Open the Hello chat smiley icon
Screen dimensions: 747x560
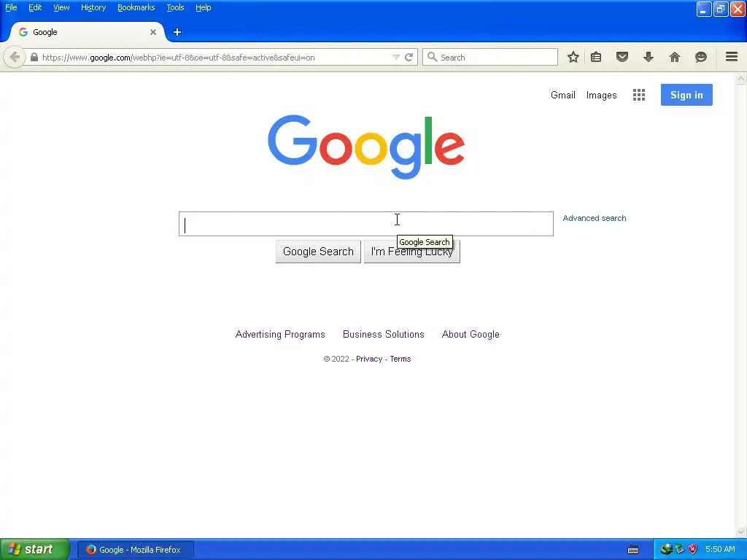[x=701, y=57]
